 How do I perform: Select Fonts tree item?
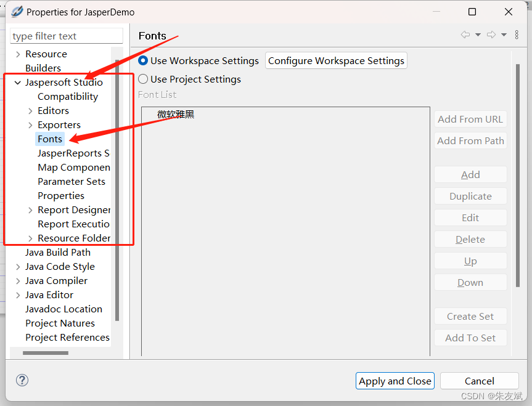pyautogui.click(x=50, y=139)
